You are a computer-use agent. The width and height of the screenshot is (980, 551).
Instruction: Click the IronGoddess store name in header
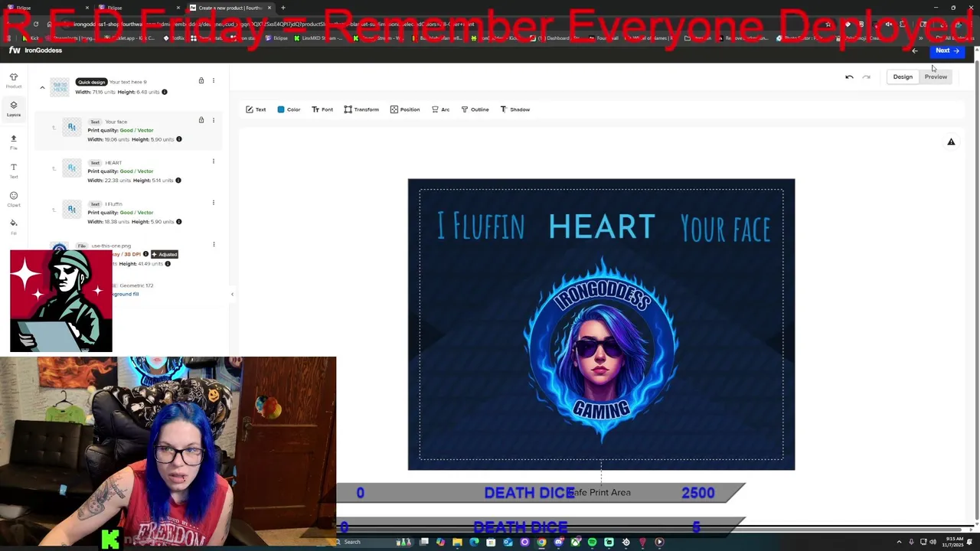pyautogui.click(x=43, y=51)
